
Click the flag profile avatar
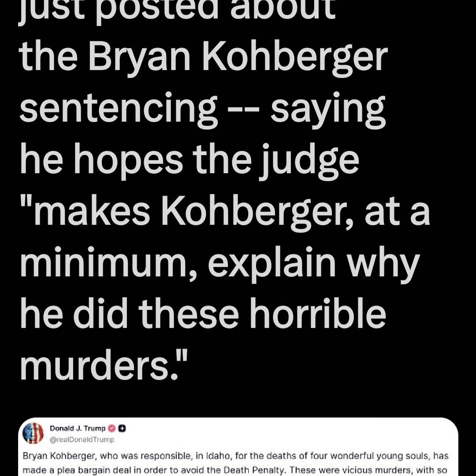coord(33,433)
